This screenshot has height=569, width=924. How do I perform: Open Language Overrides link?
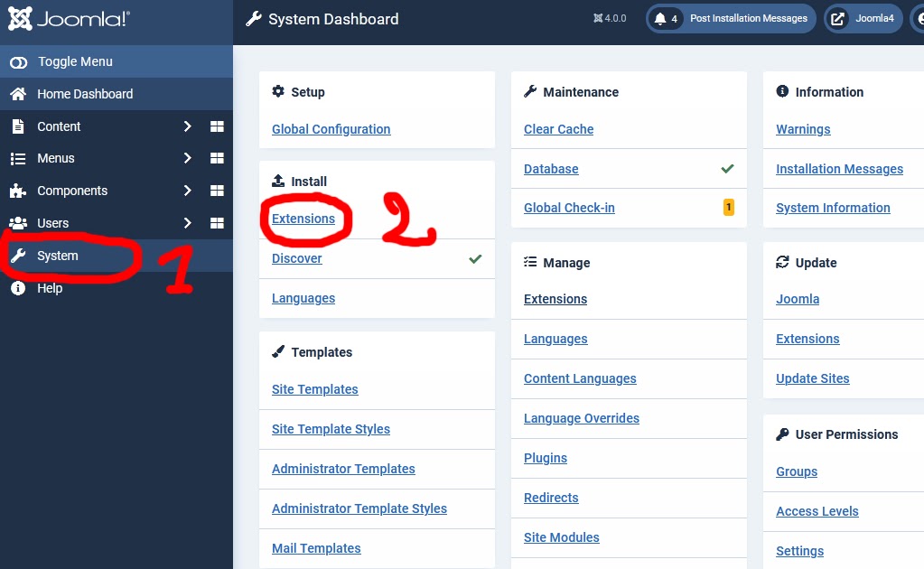pos(582,418)
